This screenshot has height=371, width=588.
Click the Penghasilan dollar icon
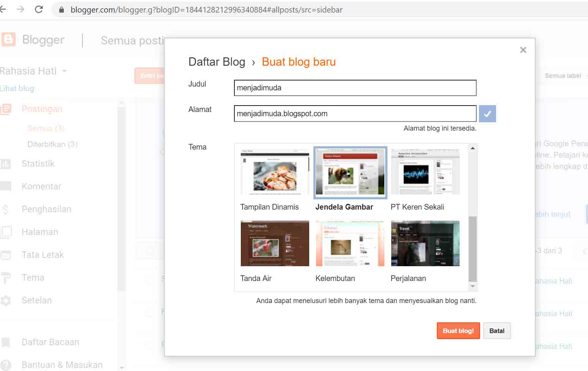5,209
